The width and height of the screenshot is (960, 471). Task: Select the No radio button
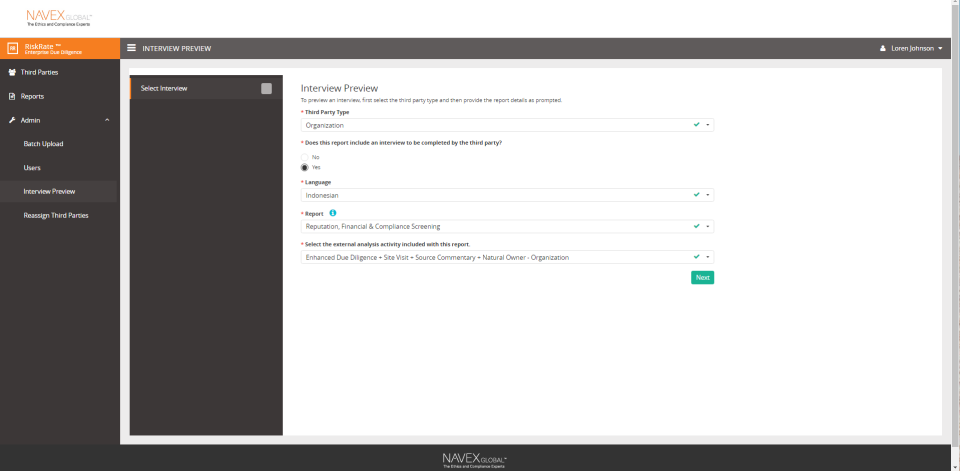coord(304,157)
